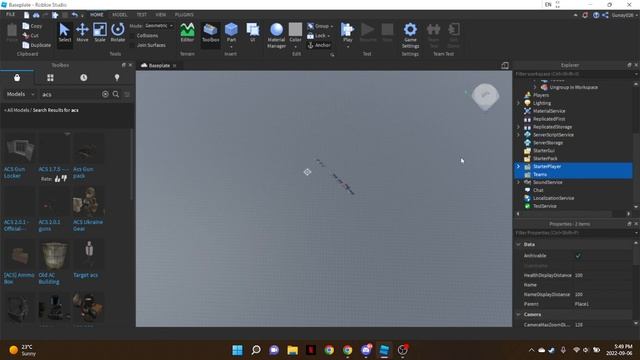This screenshot has width=640, height=360.
Task: Open the Toolbox Creations lightbulb tab
Action: point(117,78)
